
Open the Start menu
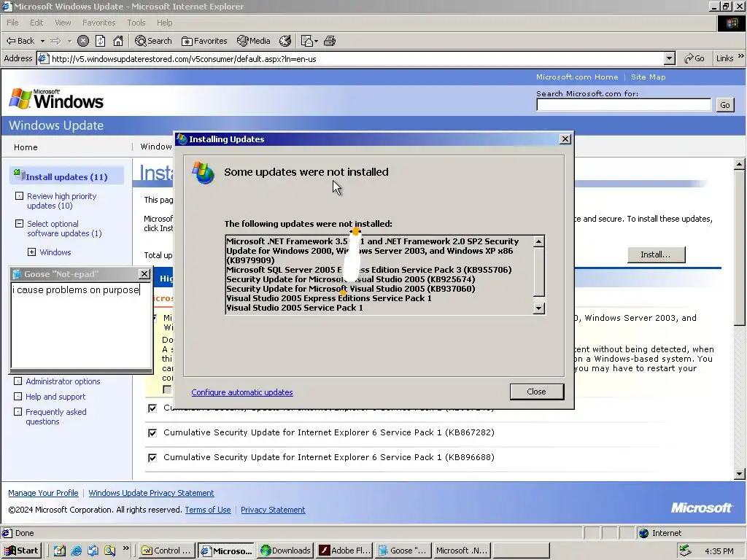click(x=21, y=551)
